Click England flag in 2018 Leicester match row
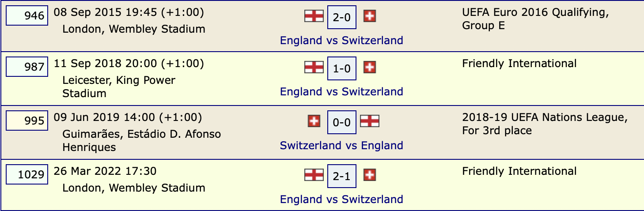 pyautogui.click(x=314, y=68)
